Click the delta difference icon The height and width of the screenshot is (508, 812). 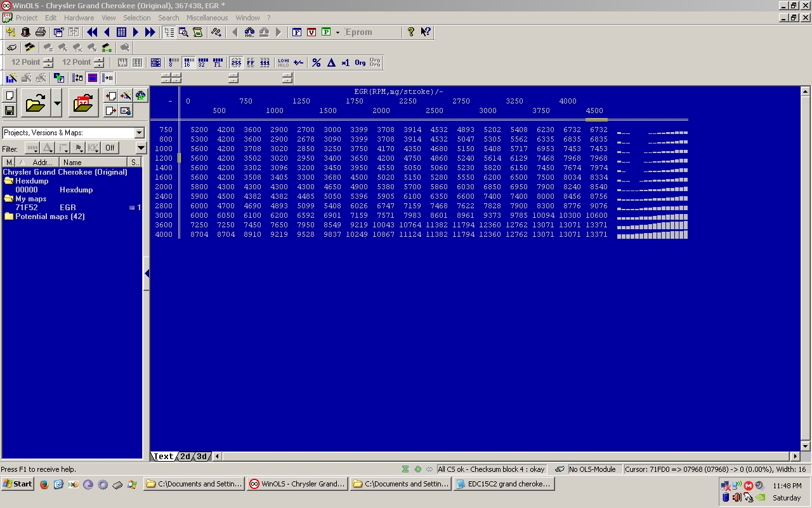[x=331, y=62]
